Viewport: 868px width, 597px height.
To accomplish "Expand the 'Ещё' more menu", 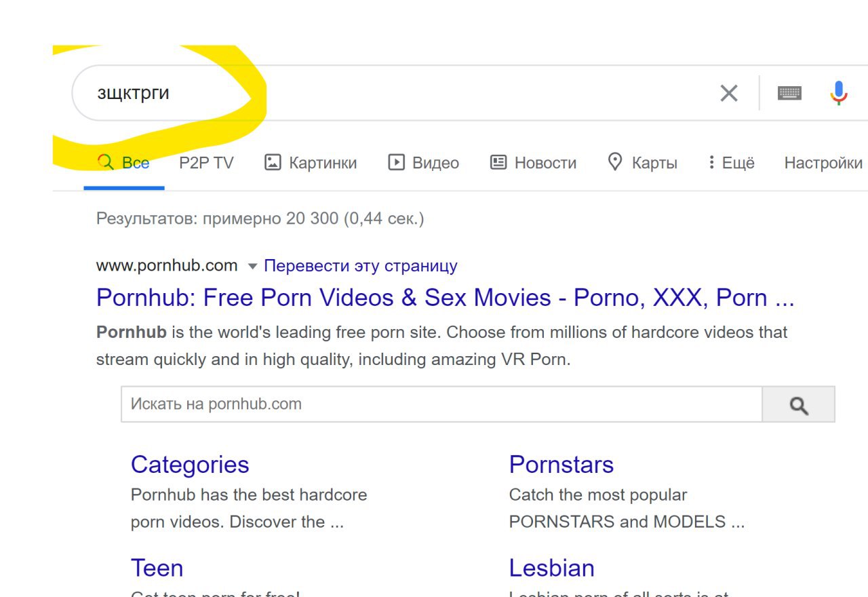I will tap(731, 163).
